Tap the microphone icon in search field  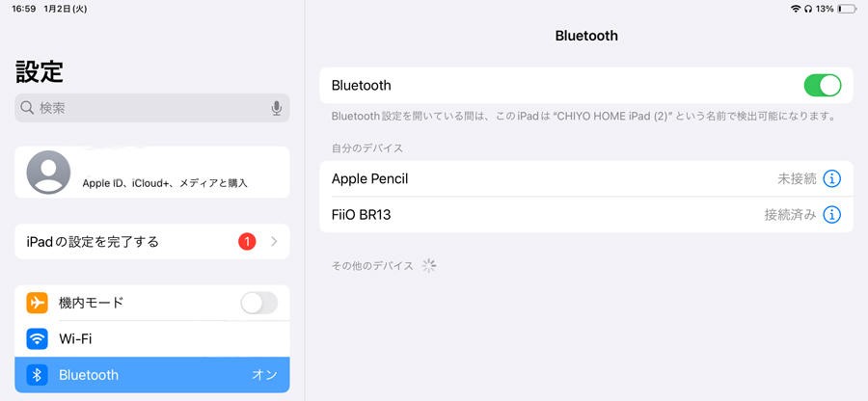pyautogui.click(x=277, y=108)
